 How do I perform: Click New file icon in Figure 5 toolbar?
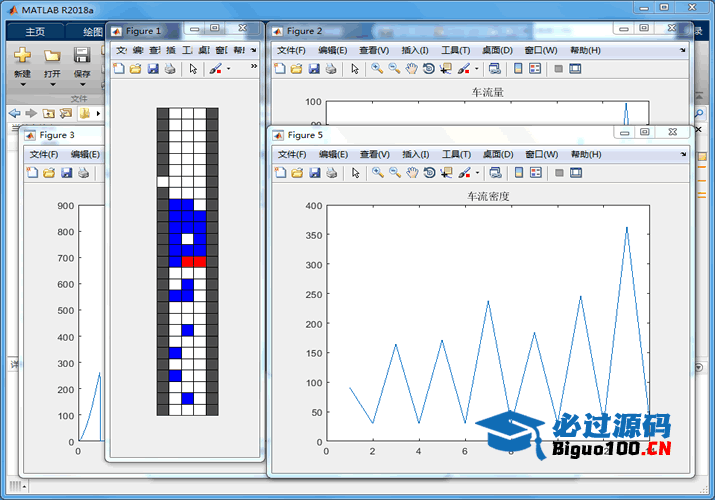280,173
